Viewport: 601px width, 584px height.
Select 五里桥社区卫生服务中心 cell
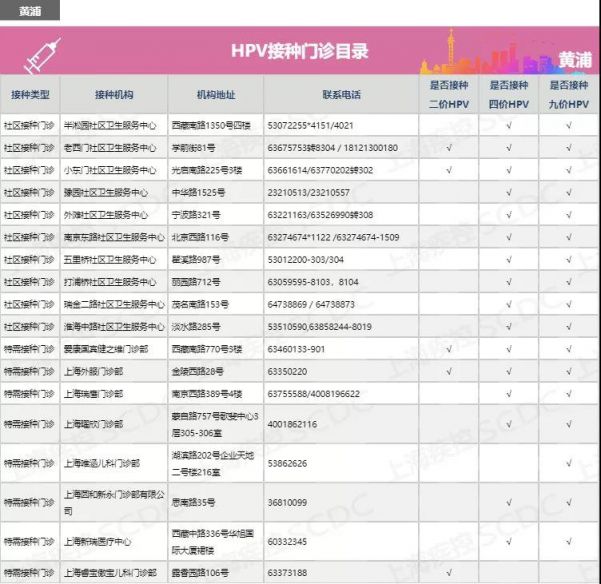[110, 259]
